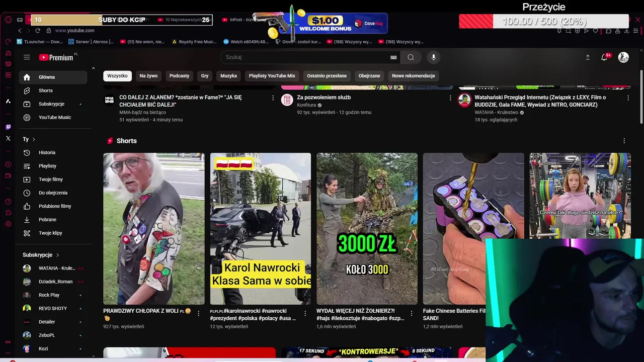This screenshot has height=362, width=644.
Task: Open YouTube notifications bell
Action: coord(604,57)
